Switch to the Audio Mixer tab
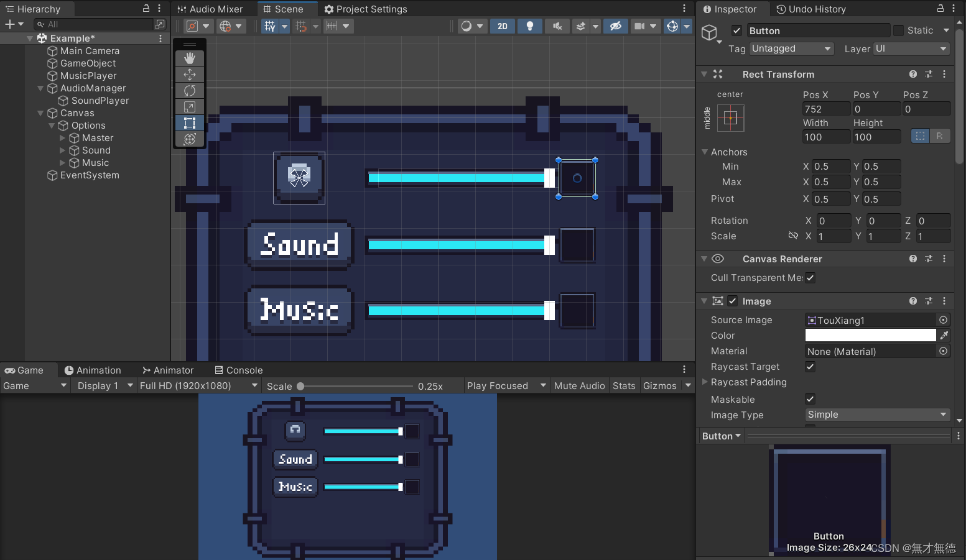 210,9
